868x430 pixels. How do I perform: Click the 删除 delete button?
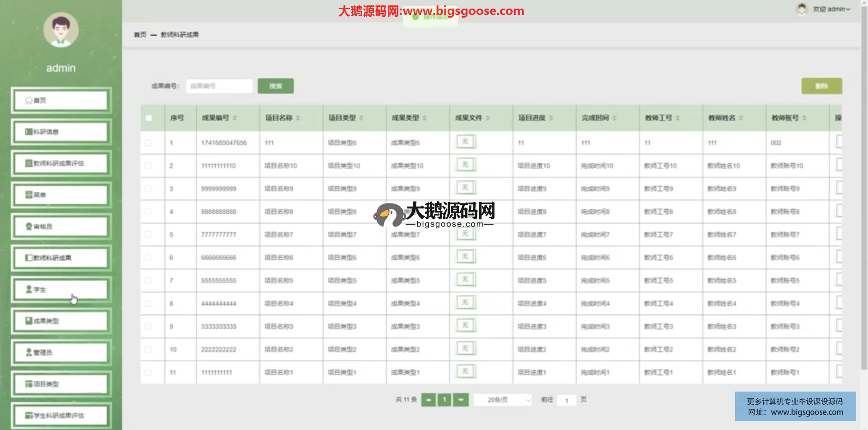click(x=821, y=86)
